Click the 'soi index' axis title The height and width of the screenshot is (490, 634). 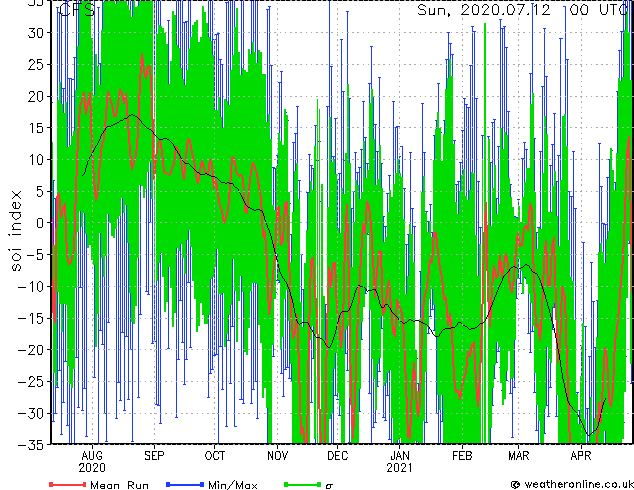[x=16, y=231]
